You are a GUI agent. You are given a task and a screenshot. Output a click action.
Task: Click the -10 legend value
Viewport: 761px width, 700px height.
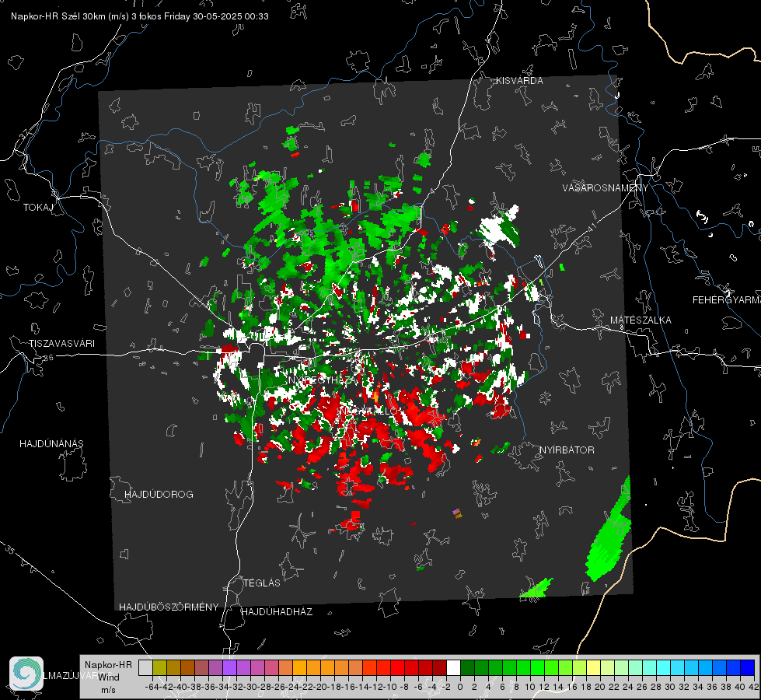tap(390, 687)
